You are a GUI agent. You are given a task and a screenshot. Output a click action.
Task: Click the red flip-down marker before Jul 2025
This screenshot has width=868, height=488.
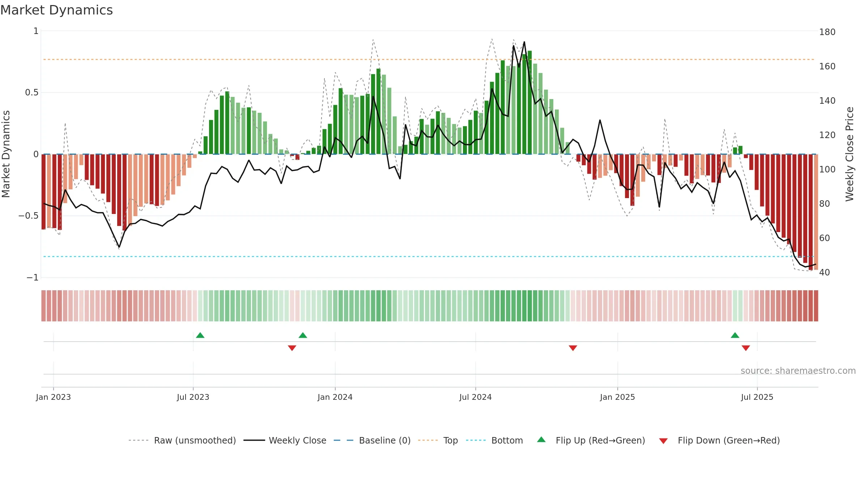[x=746, y=348]
